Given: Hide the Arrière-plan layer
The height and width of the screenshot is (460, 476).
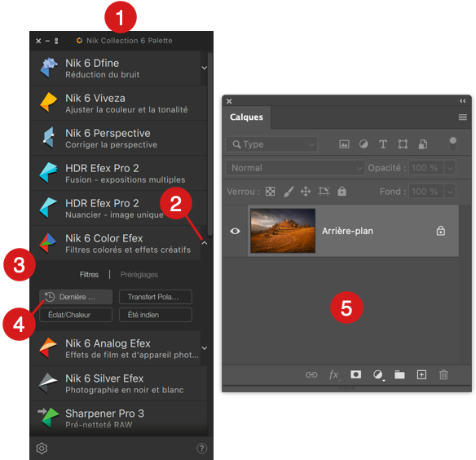Looking at the screenshot, I should pyautogui.click(x=235, y=231).
